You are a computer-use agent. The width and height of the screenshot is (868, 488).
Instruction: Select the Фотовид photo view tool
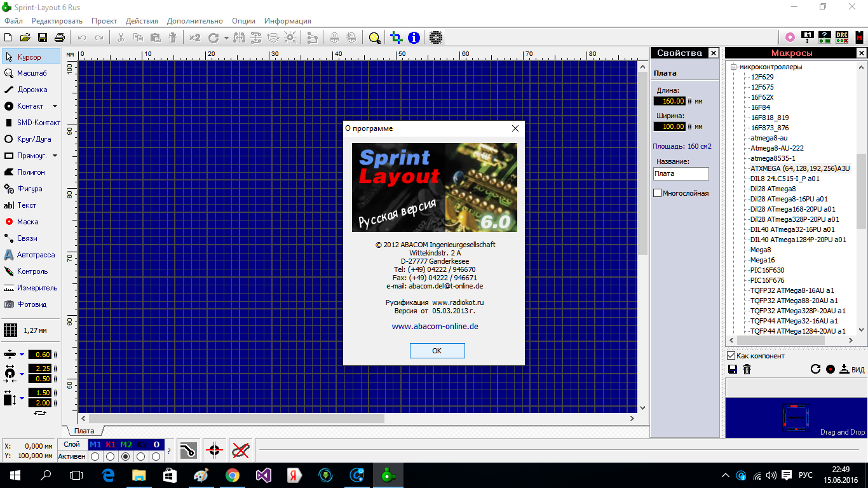point(31,304)
